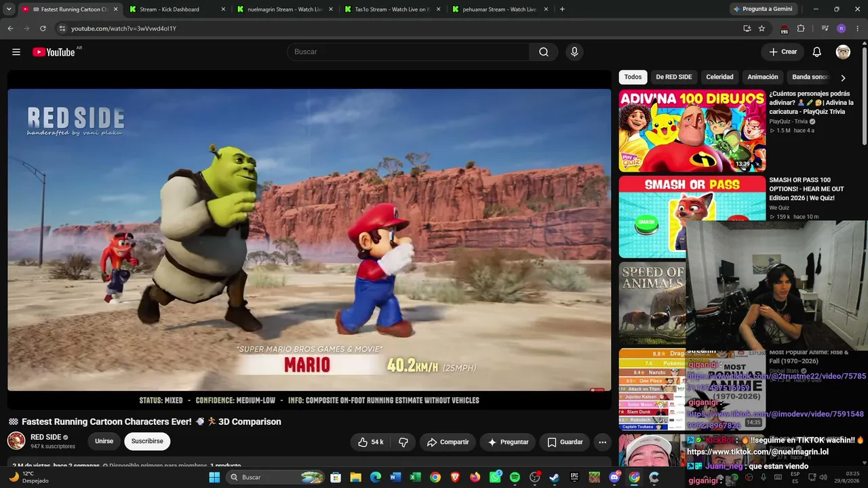Viewport: 868px width, 488px height.
Task: Click the browser address bar URL
Action: (123, 28)
